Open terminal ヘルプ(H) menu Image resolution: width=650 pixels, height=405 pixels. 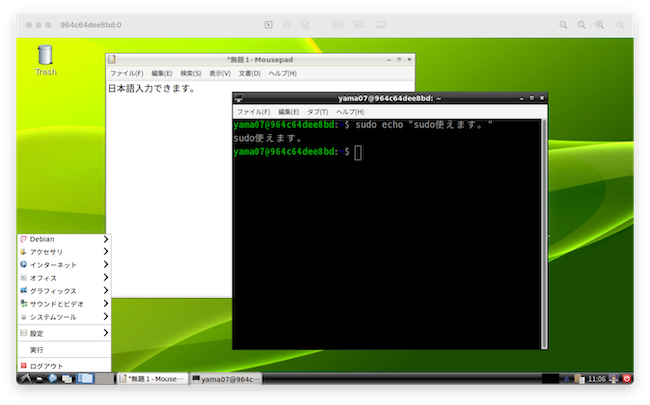click(x=350, y=112)
